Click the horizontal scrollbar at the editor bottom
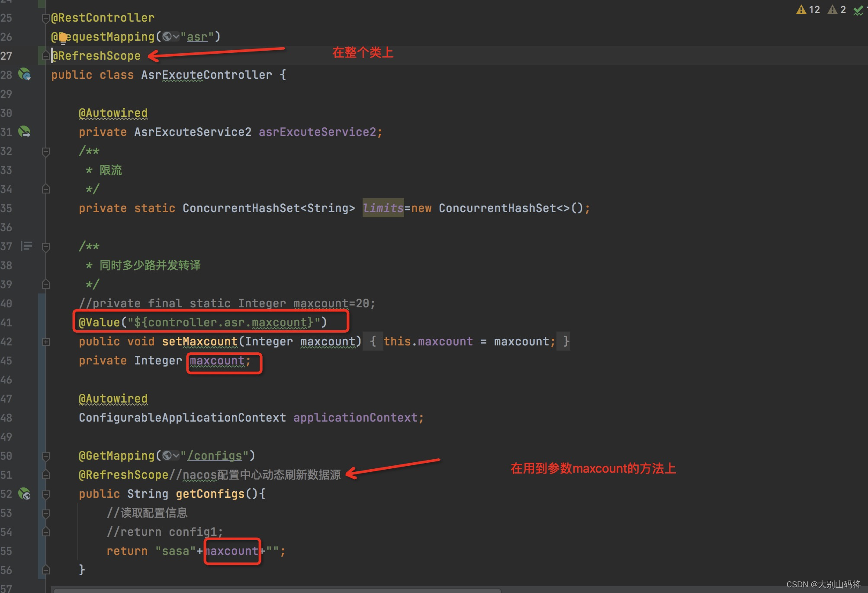 [x=277, y=590]
